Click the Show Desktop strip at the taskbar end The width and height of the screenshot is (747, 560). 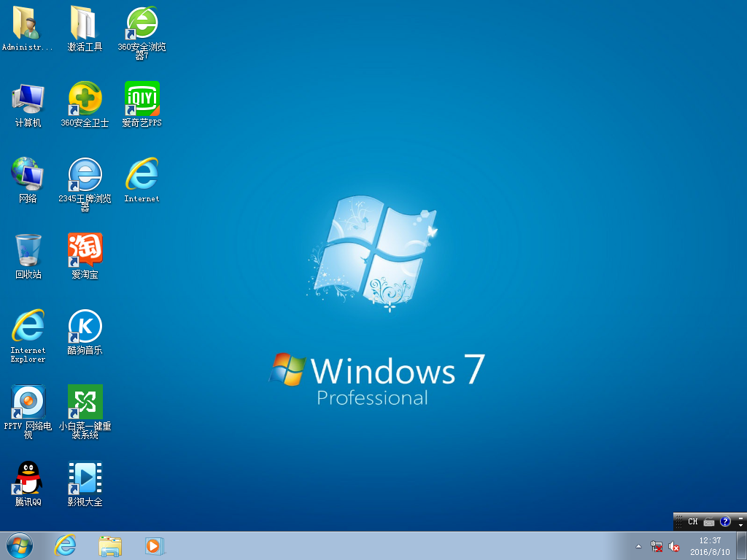742,545
